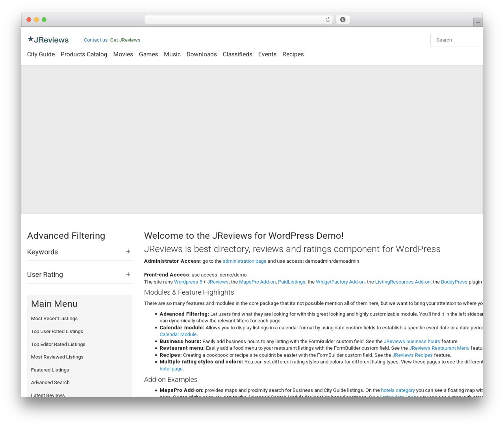Expand the Keywords filter
Image resolution: width=504 pixels, height=427 pixels.
[x=80, y=252]
